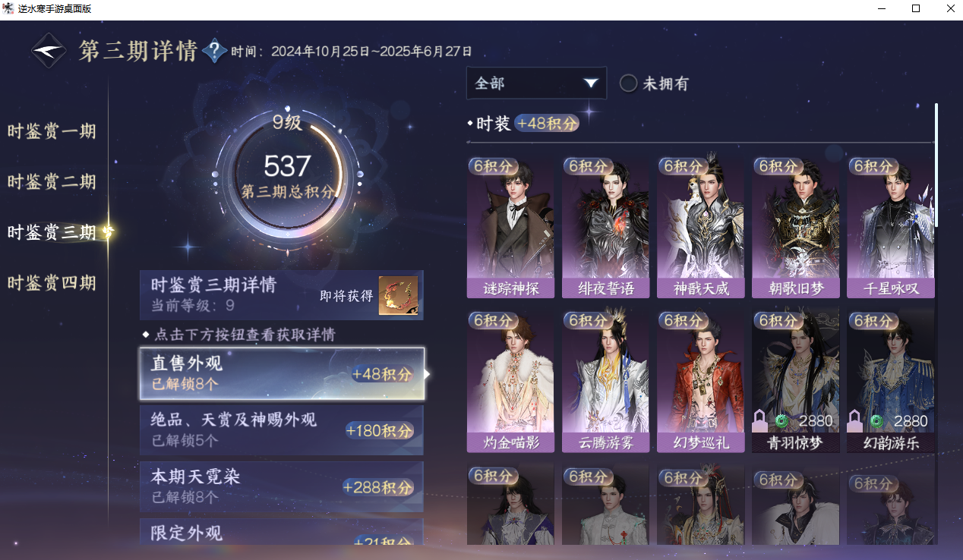
Task: Open the question mark help icon
Action: click(x=215, y=51)
